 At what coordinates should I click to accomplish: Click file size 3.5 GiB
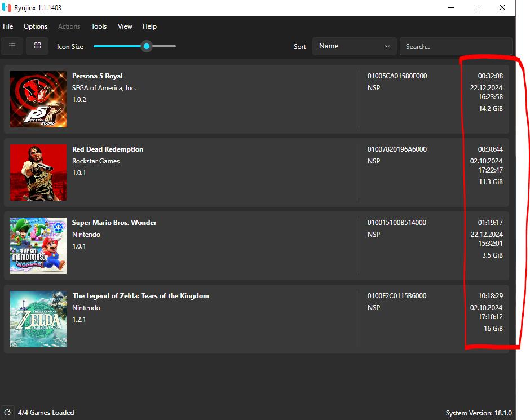click(492, 255)
